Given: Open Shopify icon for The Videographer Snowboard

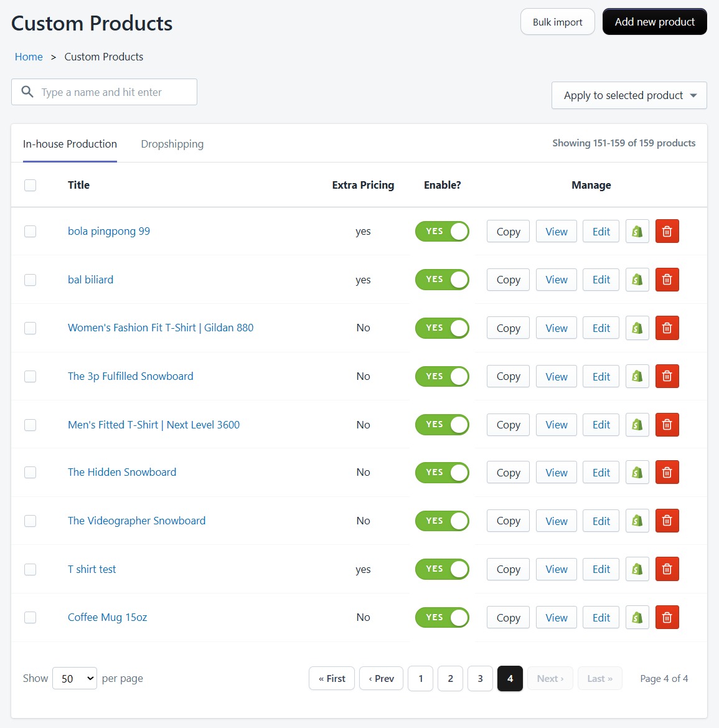Looking at the screenshot, I should (x=637, y=521).
